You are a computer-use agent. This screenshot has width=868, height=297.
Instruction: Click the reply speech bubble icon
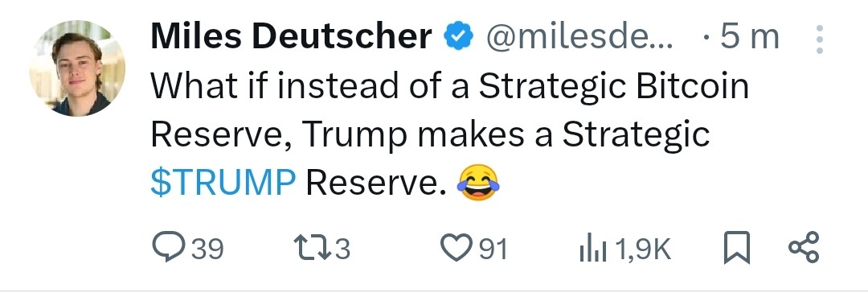point(169,247)
